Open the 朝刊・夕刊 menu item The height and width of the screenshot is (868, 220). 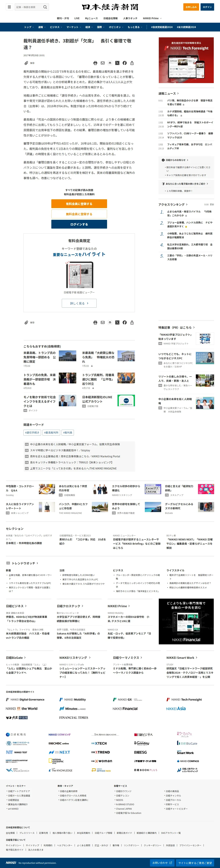(63, 18)
